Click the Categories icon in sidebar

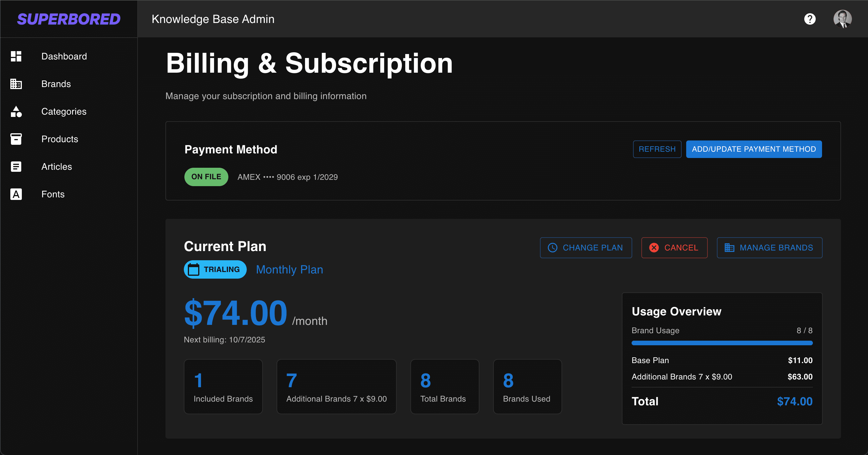(x=16, y=111)
